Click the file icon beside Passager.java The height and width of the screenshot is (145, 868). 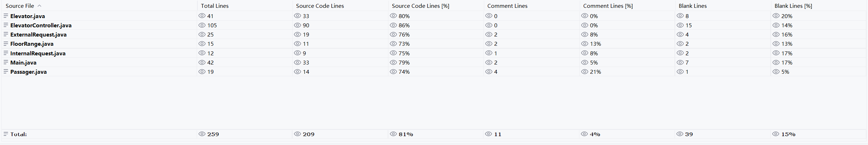tap(6, 71)
